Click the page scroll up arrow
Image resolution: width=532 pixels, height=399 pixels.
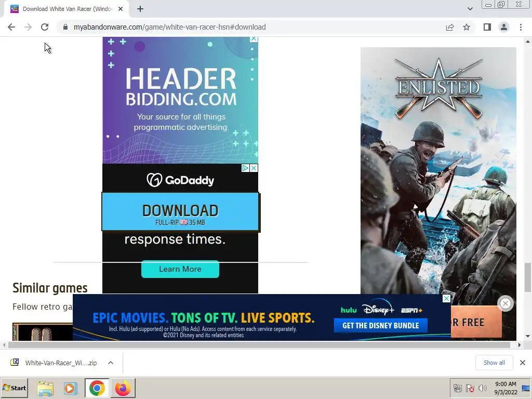[528, 42]
